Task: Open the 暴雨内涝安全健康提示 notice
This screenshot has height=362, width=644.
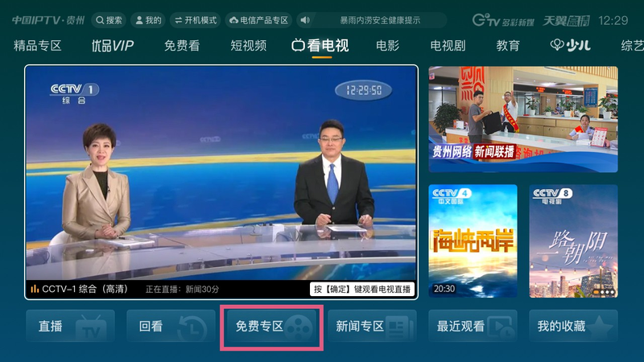Action: [x=380, y=20]
